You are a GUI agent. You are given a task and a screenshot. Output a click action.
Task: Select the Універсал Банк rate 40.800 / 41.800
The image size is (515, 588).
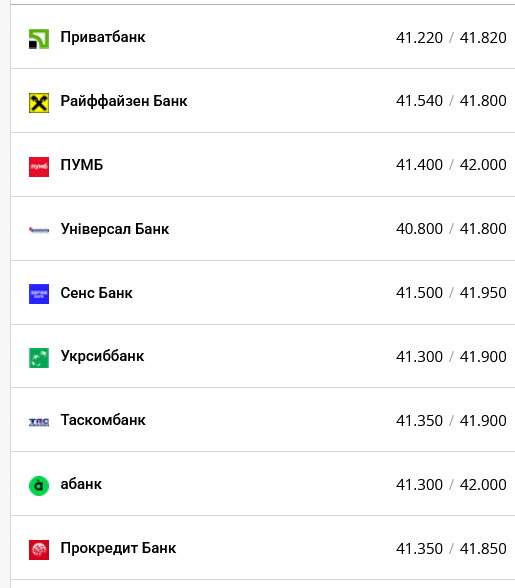tap(451, 229)
